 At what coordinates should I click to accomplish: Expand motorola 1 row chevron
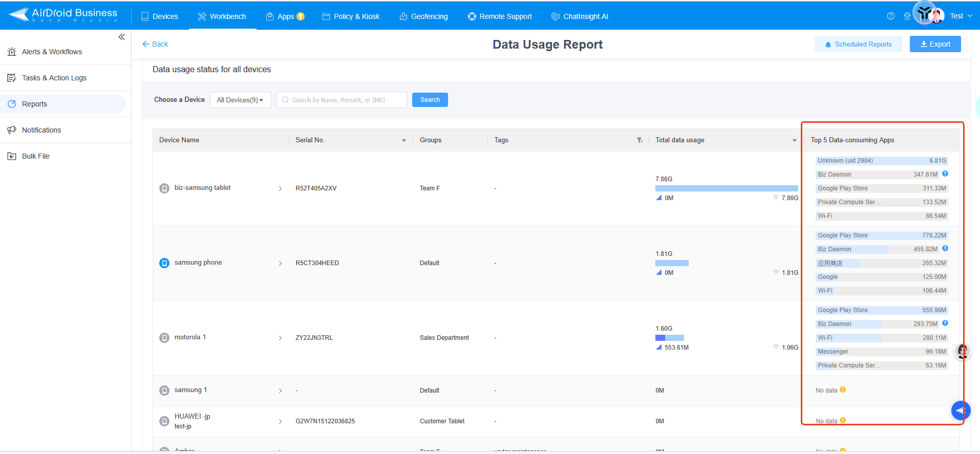coord(280,338)
